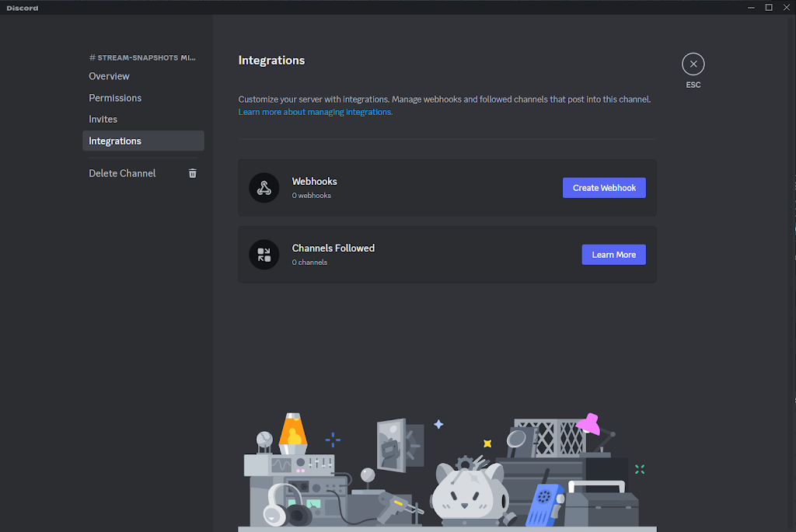This screenshot has height=532, width=796.
Task: Go to the Permissions settings page
Action: coord(115,98)
